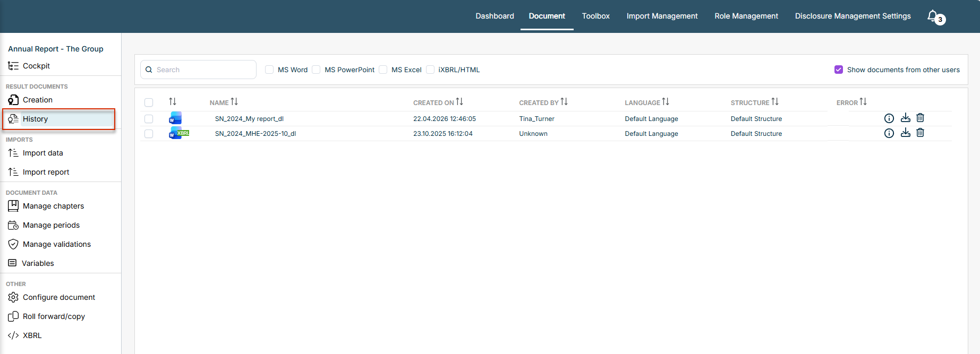Sort table by Error column
The width and height of the screenshot is (980, 354).
pyautogui.click(x=863, y=101)
